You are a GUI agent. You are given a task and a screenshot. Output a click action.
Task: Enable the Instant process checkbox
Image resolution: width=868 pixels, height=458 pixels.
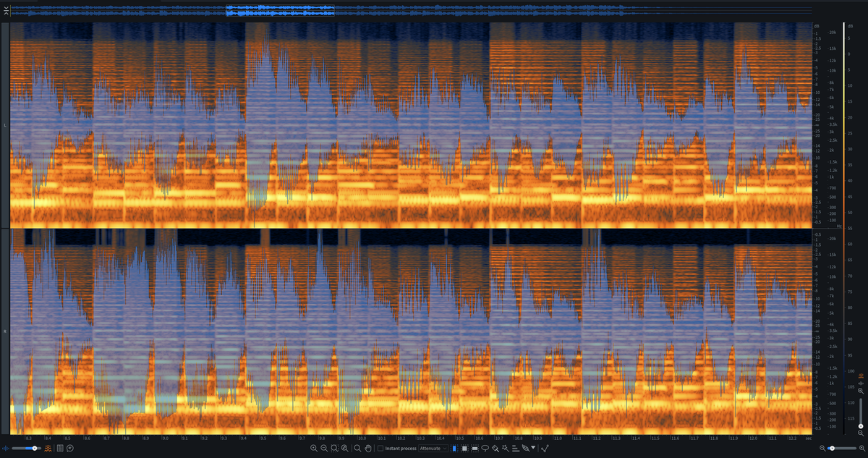coord(380,448)
